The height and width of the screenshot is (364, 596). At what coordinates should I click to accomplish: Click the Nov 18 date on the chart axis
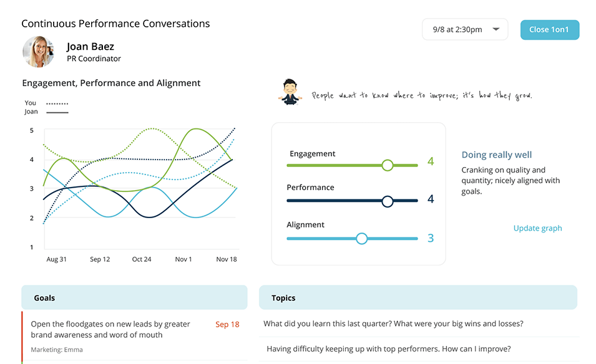(226, 259)
